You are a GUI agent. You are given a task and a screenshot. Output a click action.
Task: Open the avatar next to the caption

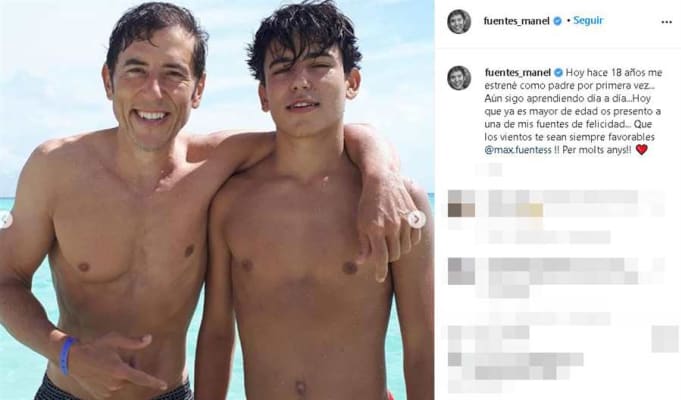[x=459, y=78]
